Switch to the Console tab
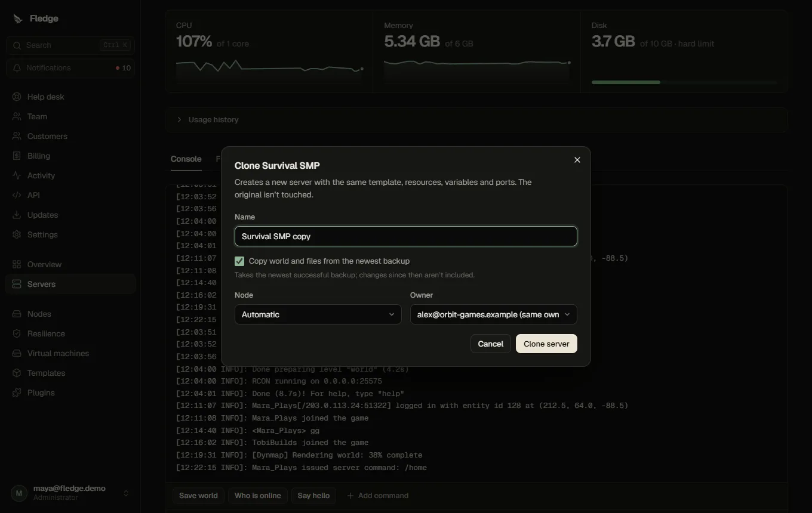The height and width of the screenshot is (513, 812). coord(186,159)
